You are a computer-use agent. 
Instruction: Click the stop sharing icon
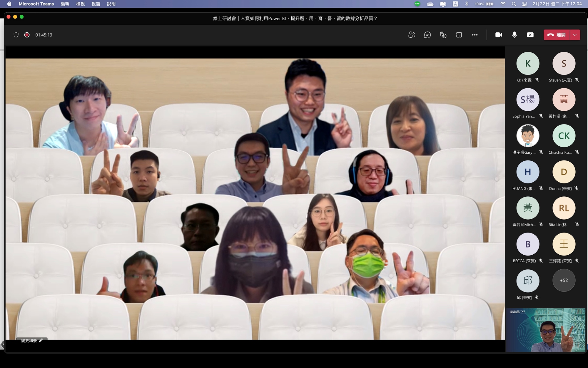click(x=530, y=35)
